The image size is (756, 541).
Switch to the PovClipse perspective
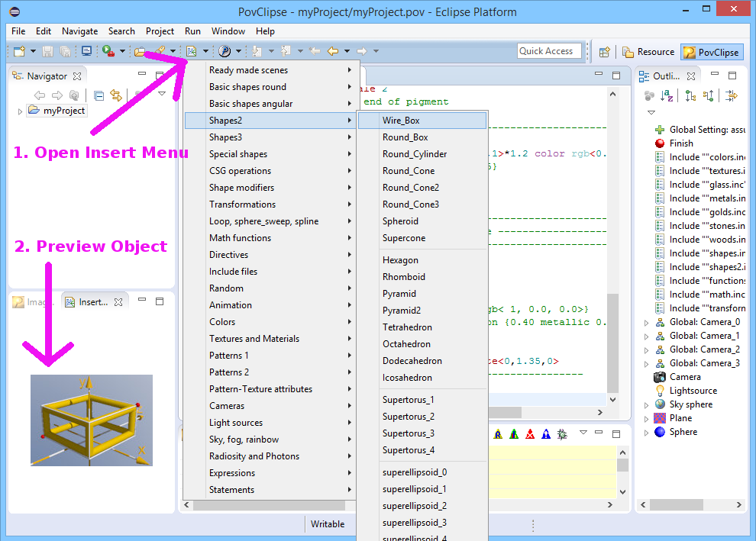point(712,52)
